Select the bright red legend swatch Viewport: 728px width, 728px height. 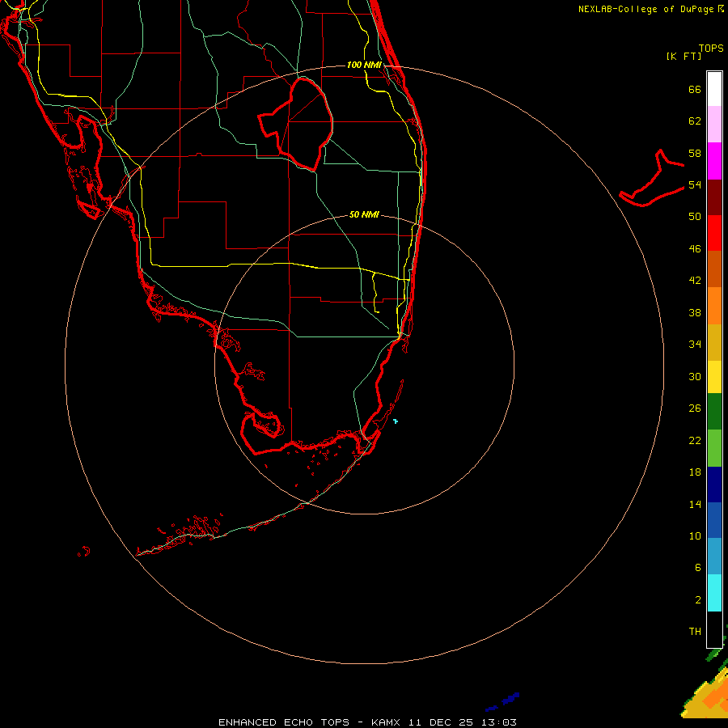point(714,233)
